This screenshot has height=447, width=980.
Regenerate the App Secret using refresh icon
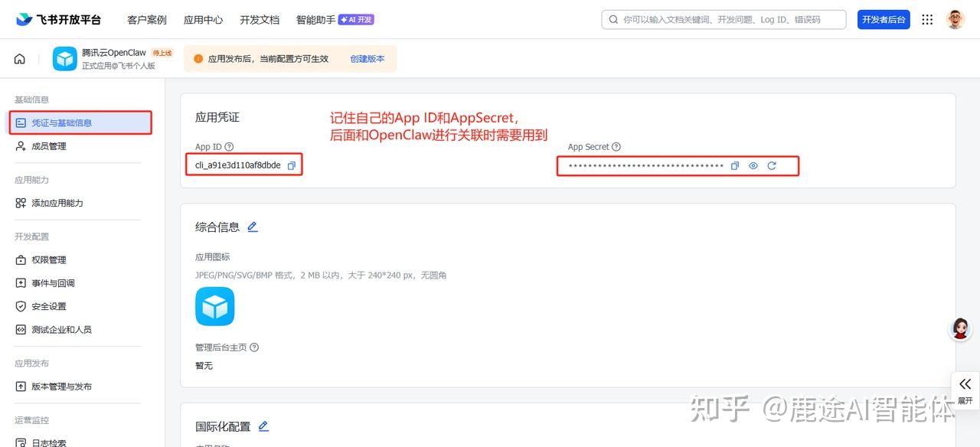pos(772,165)
